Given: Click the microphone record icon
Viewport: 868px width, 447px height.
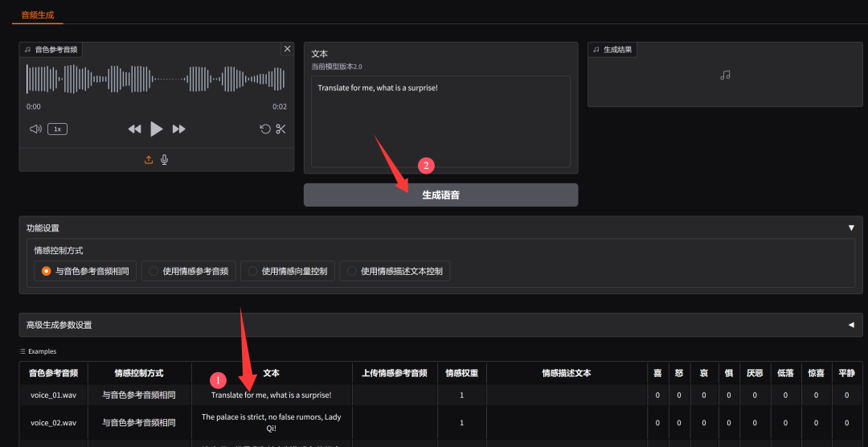Looking at the screenshot, I should [x=165, y=159].
